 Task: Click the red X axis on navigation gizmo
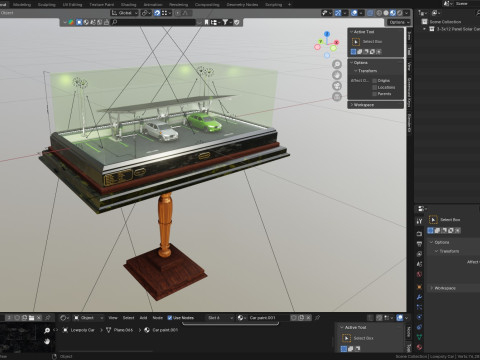click(x=336, y=42)
